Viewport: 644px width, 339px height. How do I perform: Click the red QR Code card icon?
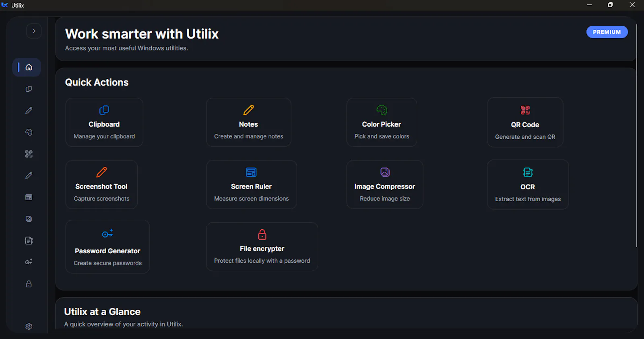(525, 110)
